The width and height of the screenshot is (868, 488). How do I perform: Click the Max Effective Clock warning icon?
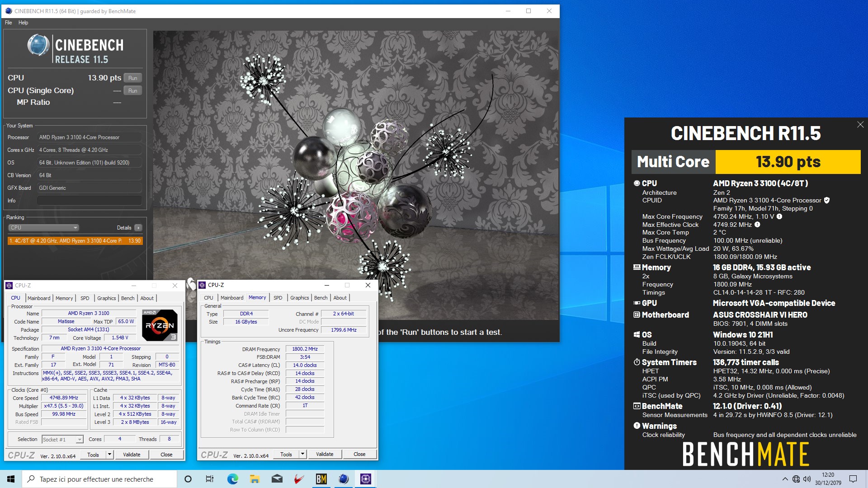pyautogui.click(x=757, y=225)
